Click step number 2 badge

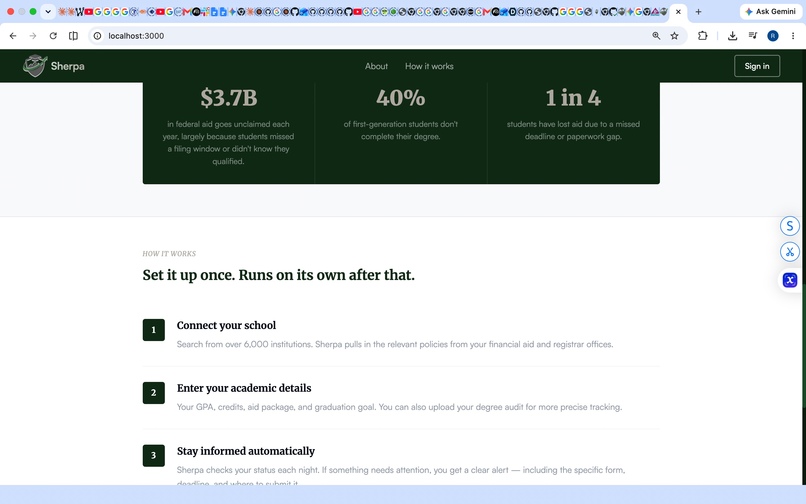(154, 392)
